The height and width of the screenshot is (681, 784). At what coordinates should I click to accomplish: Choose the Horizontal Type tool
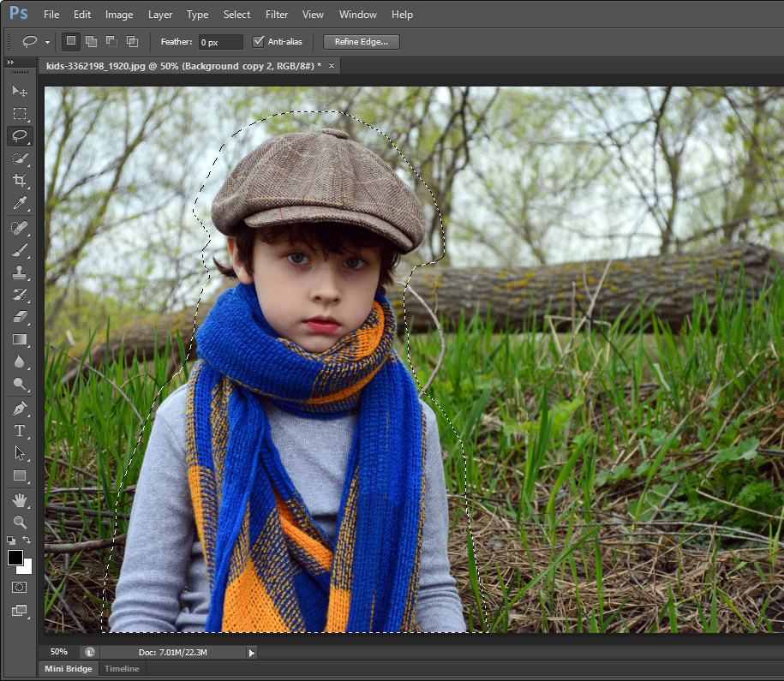click(19, 431)
